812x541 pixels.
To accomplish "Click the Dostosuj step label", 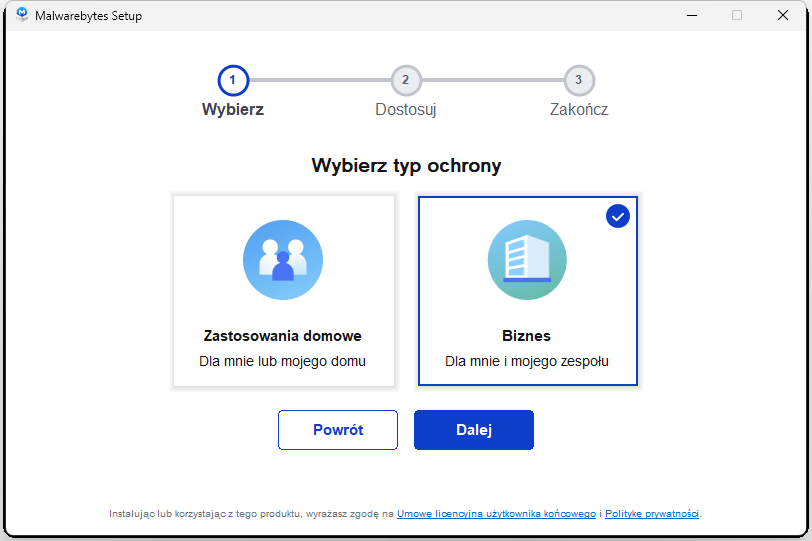I will [x=406, y=110].
